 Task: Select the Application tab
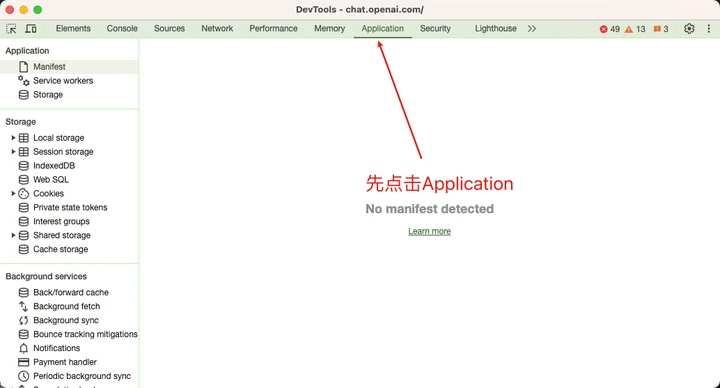382,28
